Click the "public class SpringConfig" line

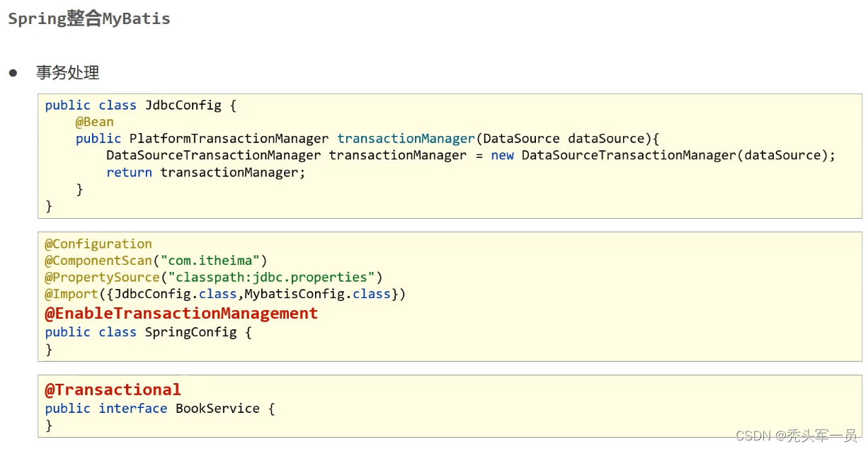147,331
